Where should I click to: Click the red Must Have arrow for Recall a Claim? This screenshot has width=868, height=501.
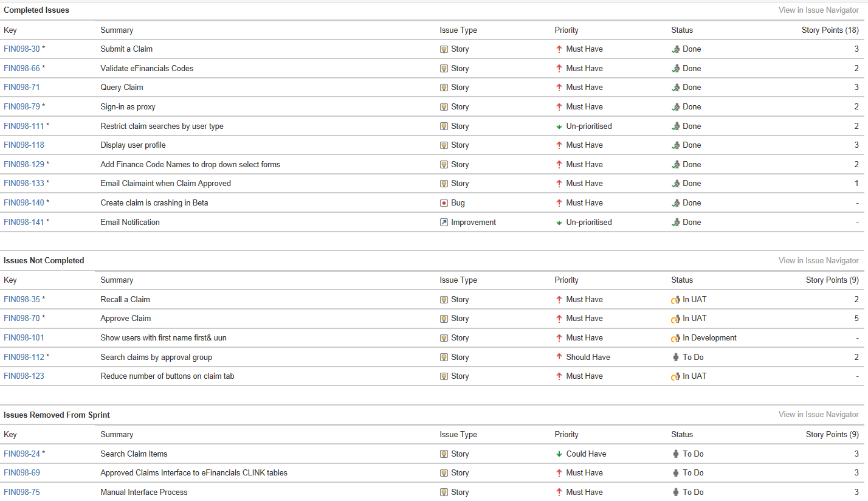tap(559, 299)
